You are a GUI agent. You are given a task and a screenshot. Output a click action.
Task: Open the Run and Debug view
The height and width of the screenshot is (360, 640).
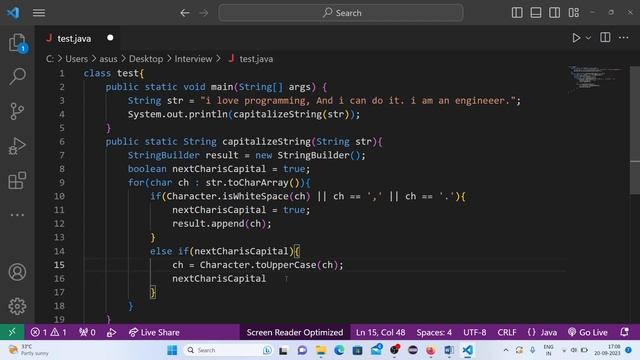point(17,146)
